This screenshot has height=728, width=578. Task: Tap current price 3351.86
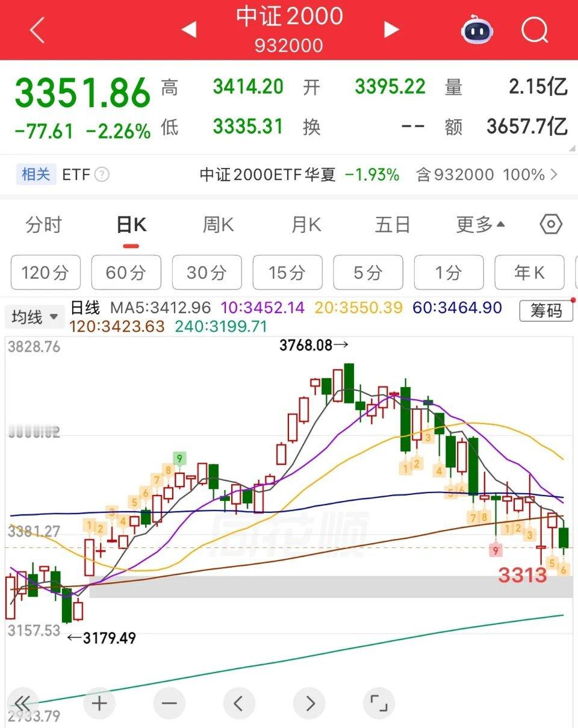(82, 93)
